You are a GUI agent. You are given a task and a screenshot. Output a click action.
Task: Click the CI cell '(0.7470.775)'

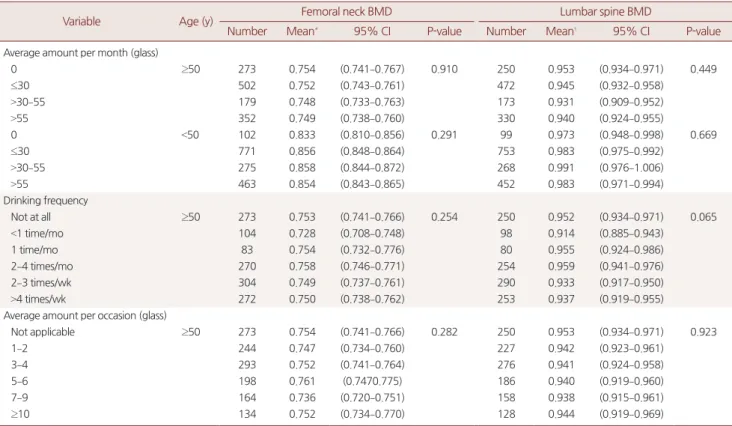[x=372, y=381]
